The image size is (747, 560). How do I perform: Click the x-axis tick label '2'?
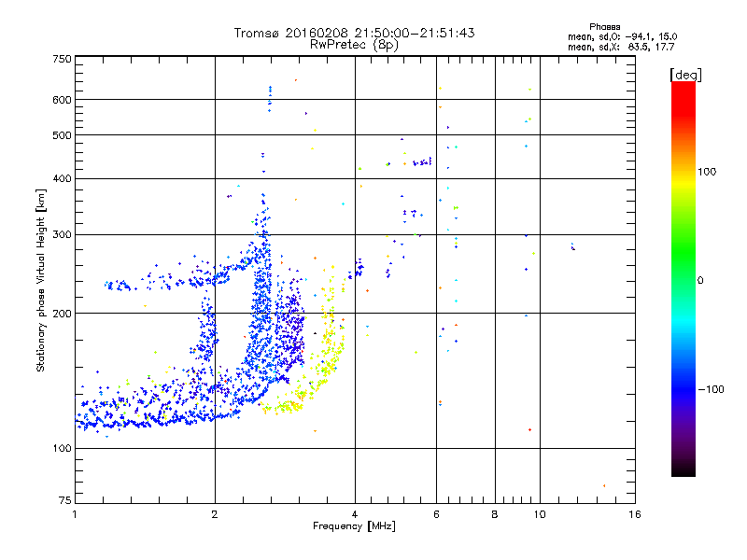(x=215, y=514)
